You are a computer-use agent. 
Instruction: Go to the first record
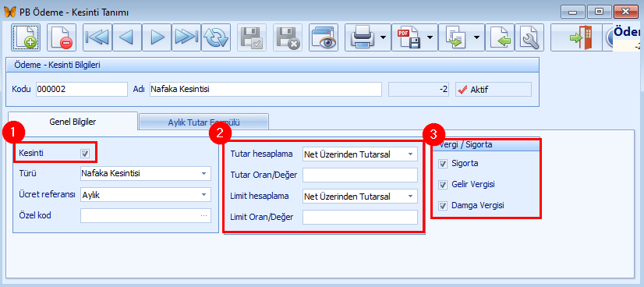tap(97, 37)
